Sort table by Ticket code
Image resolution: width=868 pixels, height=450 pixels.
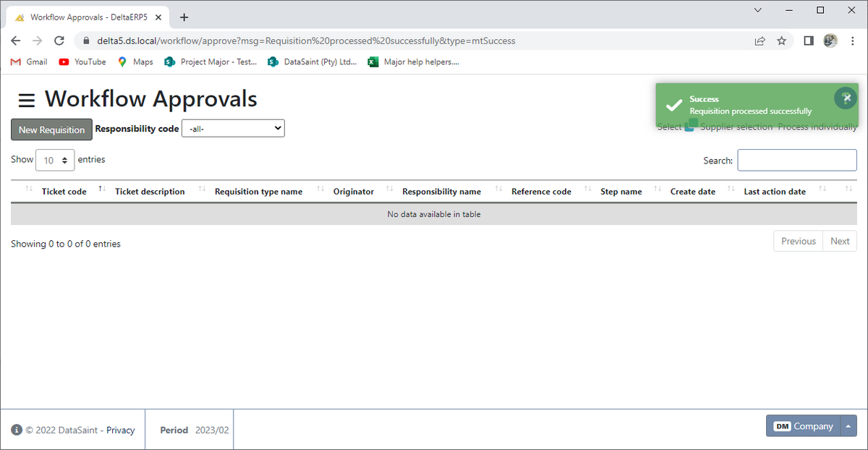click(x=64, y=192)
